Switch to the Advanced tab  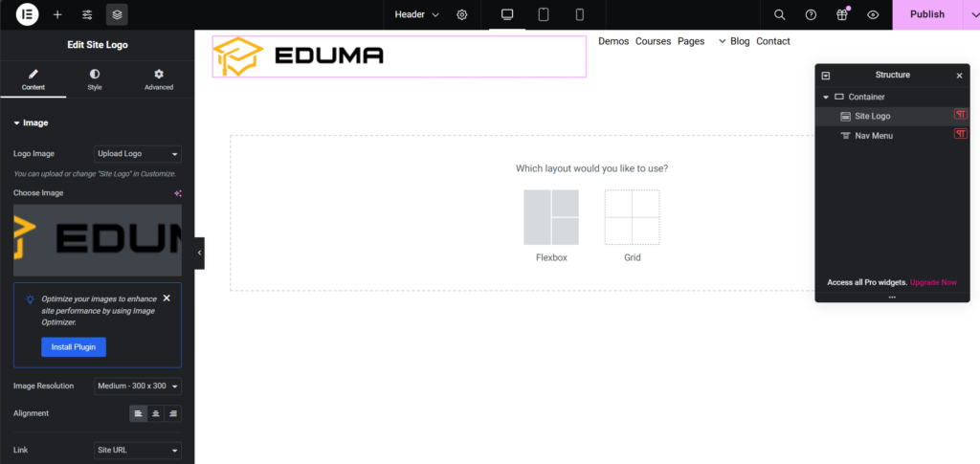[x=159, y=80]
